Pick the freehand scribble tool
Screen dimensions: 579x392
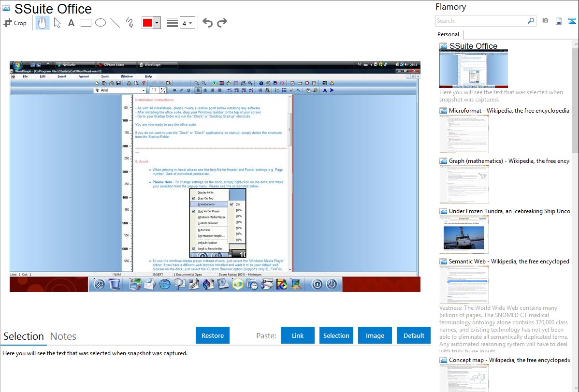coord(130,23)
